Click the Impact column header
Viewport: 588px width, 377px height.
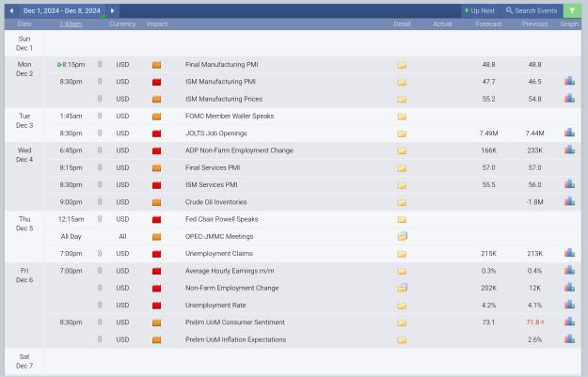coord(157,24)
